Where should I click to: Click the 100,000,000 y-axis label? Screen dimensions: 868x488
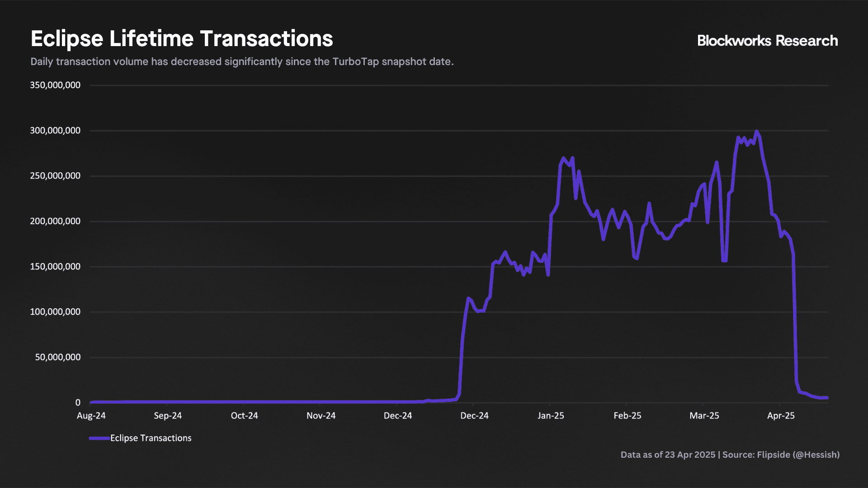pyautogui.click(x=55, y=312)
